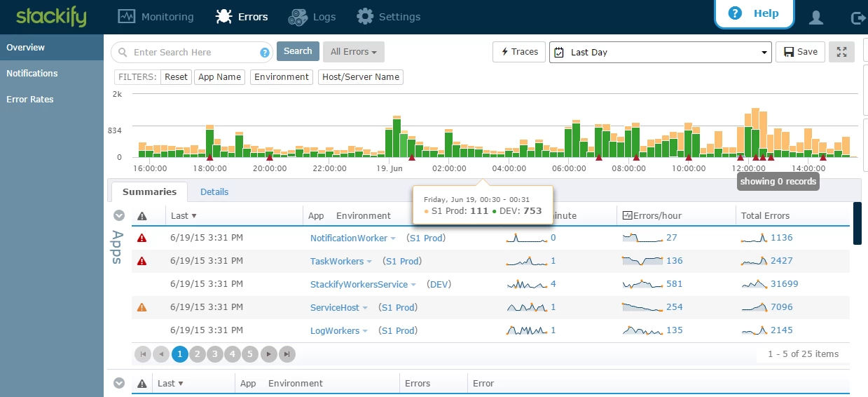Screen dimensions: 868x397
Task: Switch to the Summaries tab
Action: coord(149,191)
